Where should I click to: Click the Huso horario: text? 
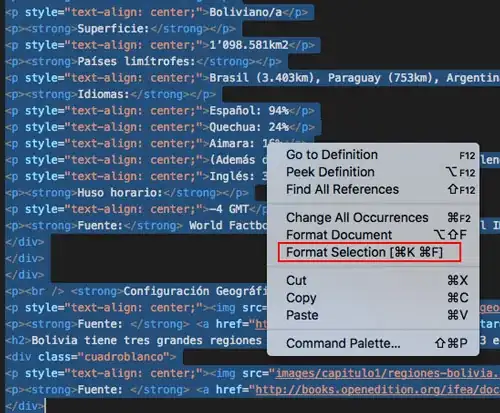(x=120, y=193)
